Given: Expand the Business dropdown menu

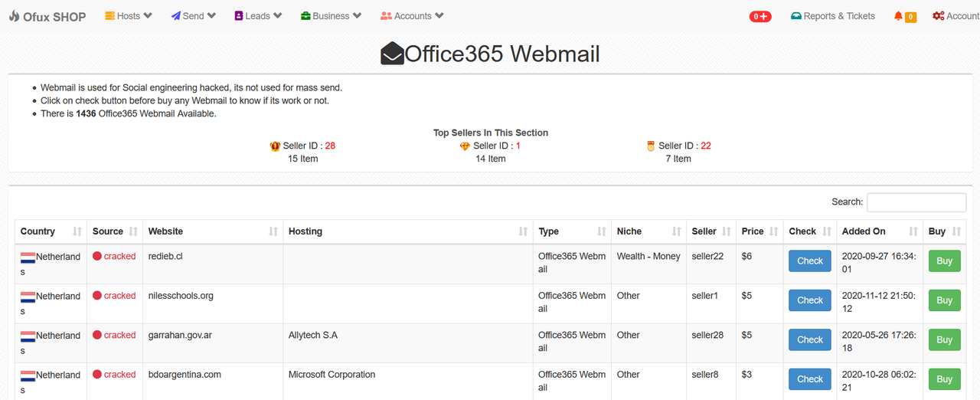Looking at the screenshot, I should coord(332,16).
